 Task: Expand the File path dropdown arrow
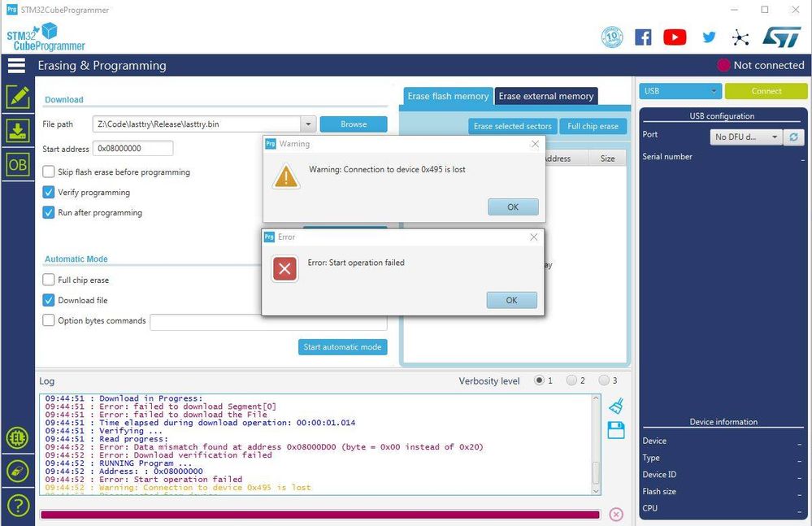coord(308,124)
